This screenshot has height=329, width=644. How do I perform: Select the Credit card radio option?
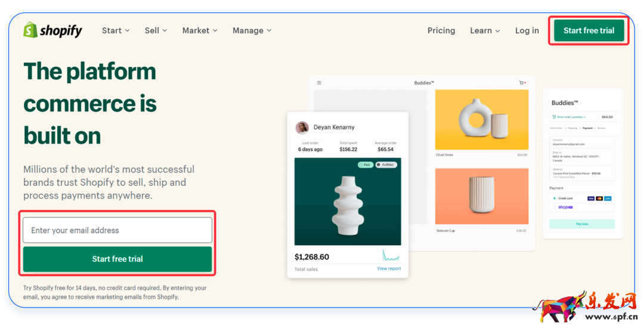tap(555, 198)
